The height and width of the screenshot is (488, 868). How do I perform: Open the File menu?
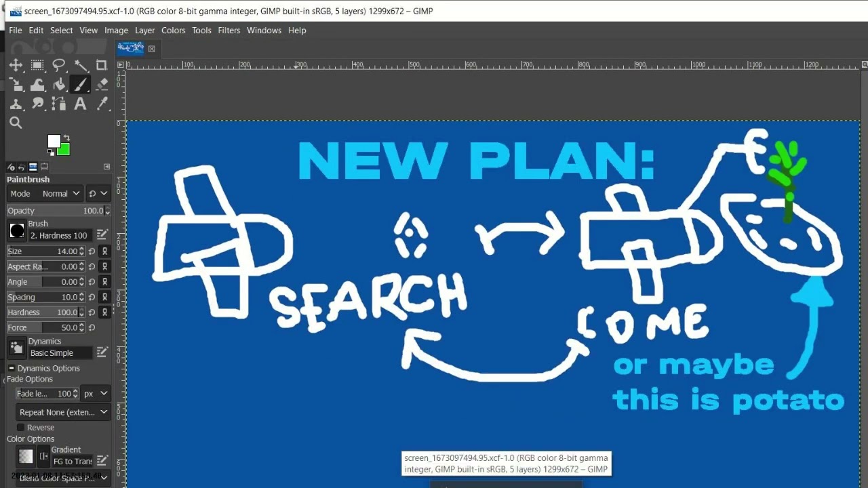coord(15,30)
